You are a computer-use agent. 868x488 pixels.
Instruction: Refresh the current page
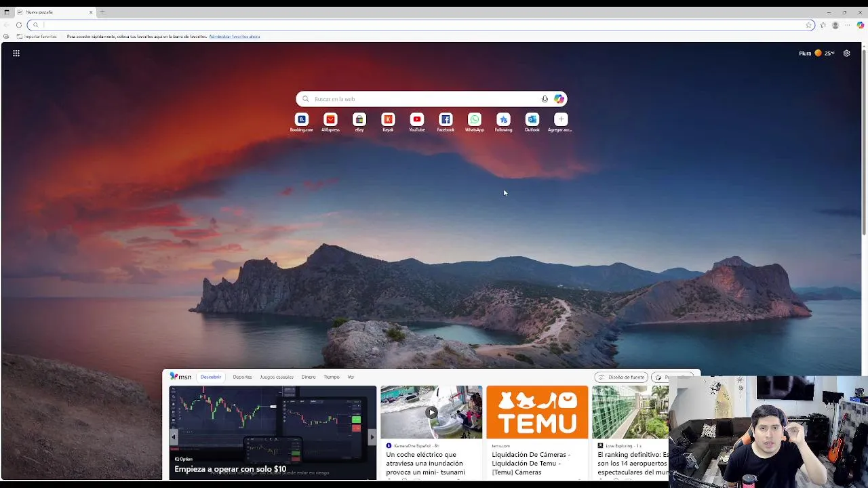[19, 25]
